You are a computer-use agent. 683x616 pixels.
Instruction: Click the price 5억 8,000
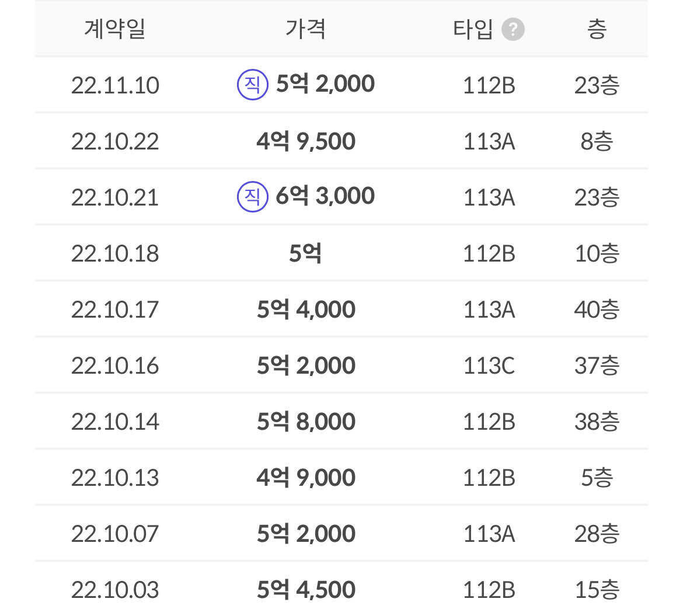pyautogui.click(x=304, y=420)
